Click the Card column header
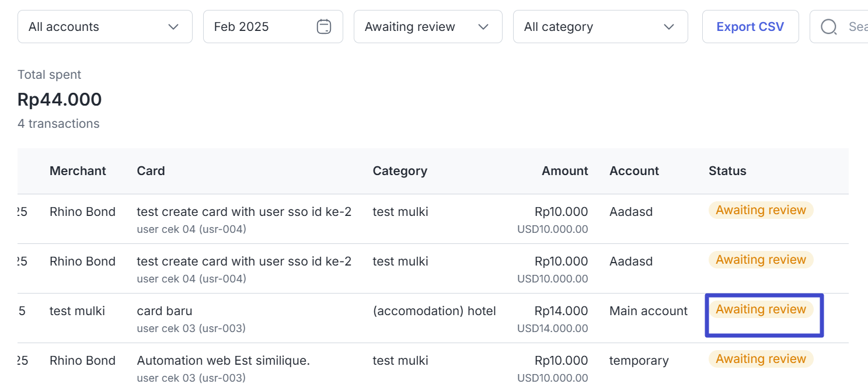868x391 pixels. point(151,171)
